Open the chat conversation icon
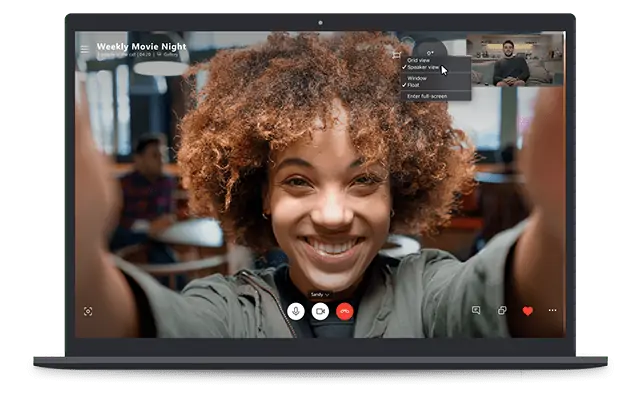 (x=476, y=310)
